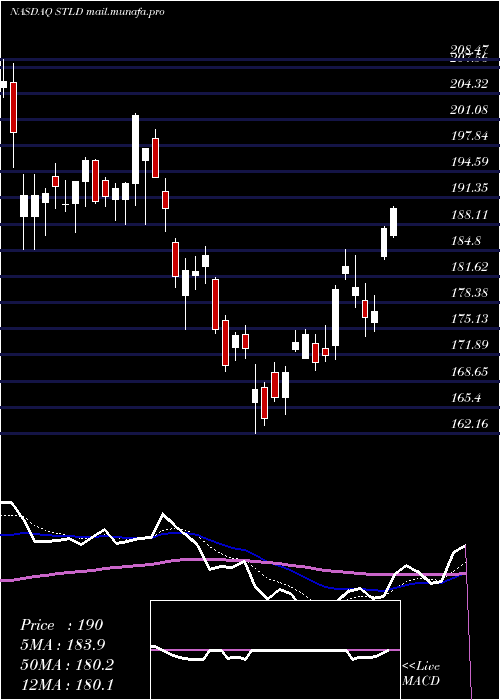This screenshot has width=500, height=700.
Task: Select the 178.38 price level label
Action: click(469, 293)
